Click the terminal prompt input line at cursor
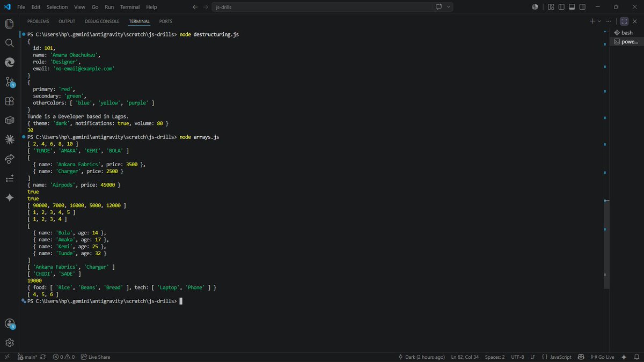 click(181, 301)
